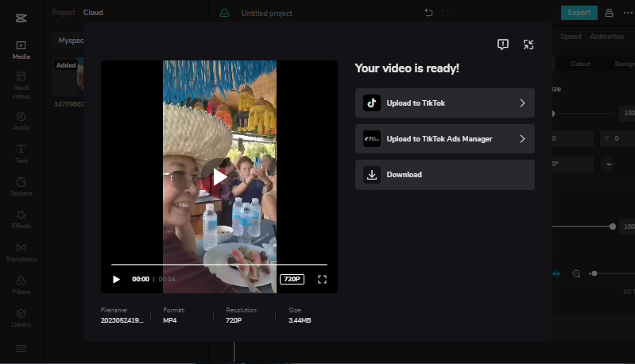The height and width of the screenshot is (364, 635).
Task: Click the video progress seek bar
Action: pos(219,264)
